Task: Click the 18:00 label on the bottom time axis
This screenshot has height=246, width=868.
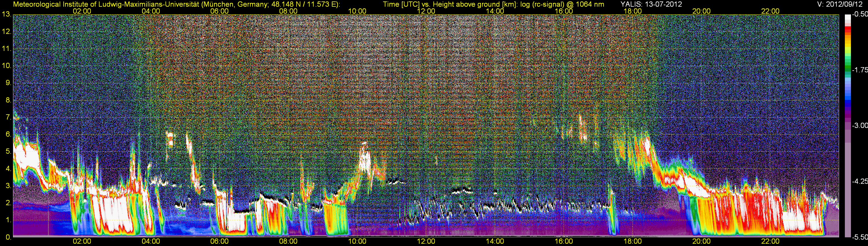Action: (632, 241)
